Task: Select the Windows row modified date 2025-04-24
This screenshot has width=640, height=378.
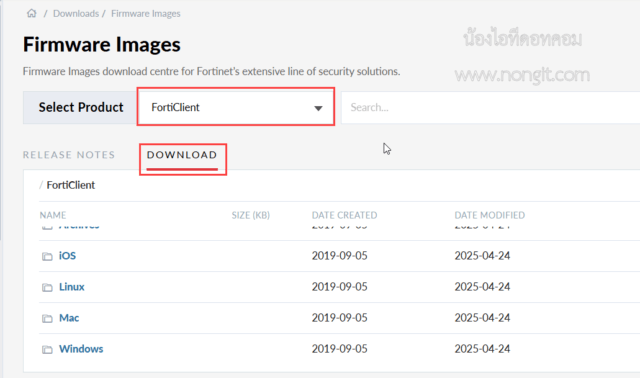Action: (x=482, y=349)
